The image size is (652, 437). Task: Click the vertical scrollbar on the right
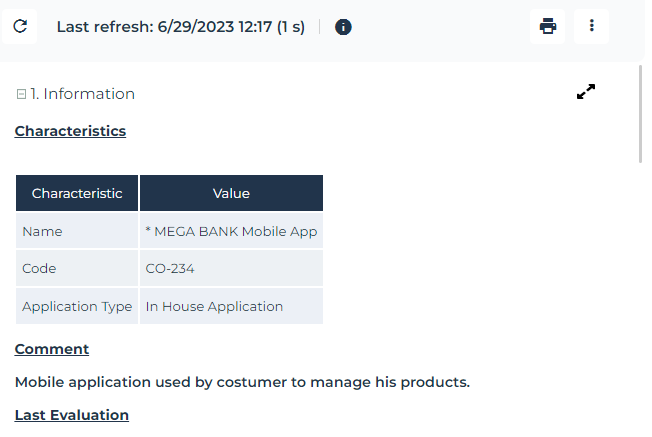pyautogui.click(x=641, y=112)
